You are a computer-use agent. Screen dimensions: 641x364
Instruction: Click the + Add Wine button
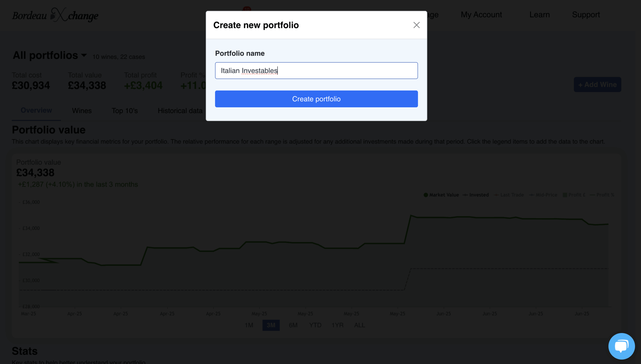click(597, 85)
